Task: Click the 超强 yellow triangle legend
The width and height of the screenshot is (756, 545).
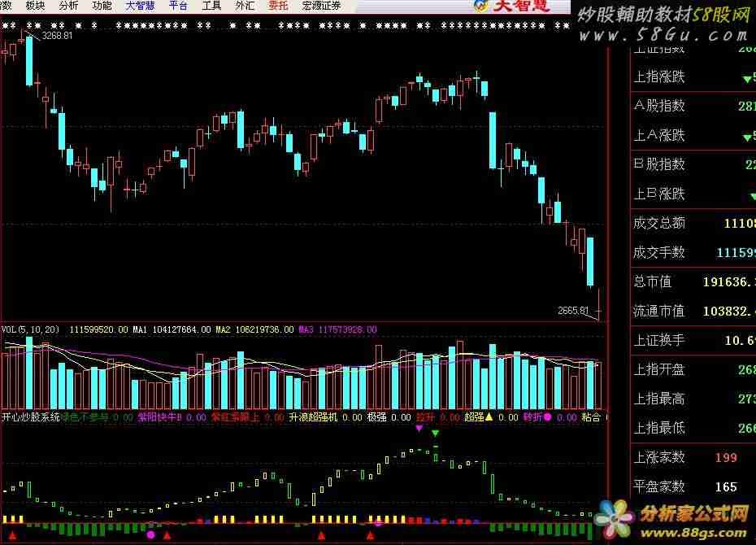Action: [x=479, y=417]
